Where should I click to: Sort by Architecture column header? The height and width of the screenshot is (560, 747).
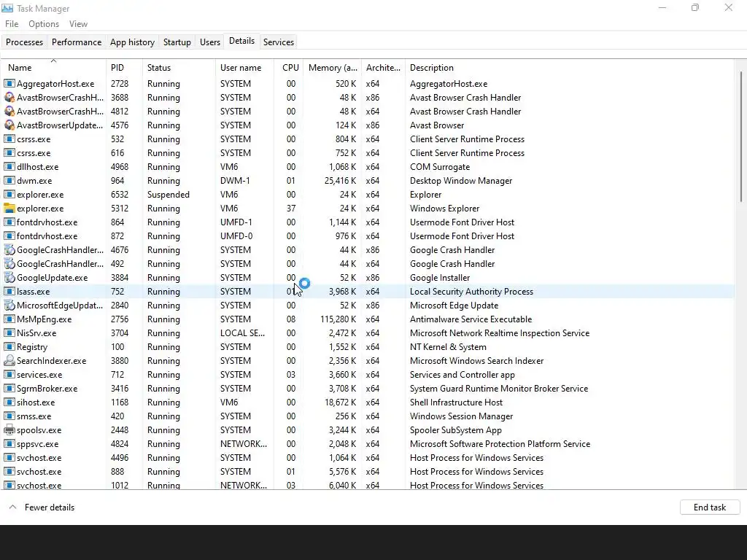click(383, 67)
